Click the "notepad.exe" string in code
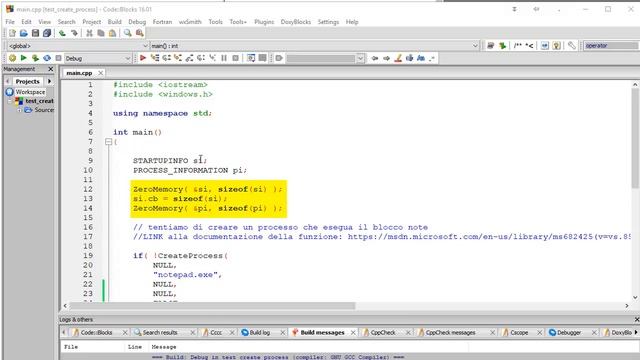This screenshot has width=640, height=360. click(185, 275)
